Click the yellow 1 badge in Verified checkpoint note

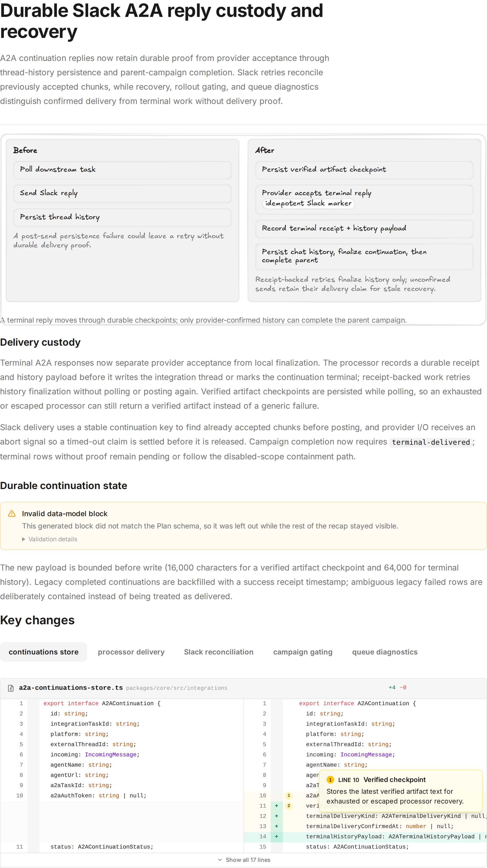pyautogui.click(x=330, y=780)
